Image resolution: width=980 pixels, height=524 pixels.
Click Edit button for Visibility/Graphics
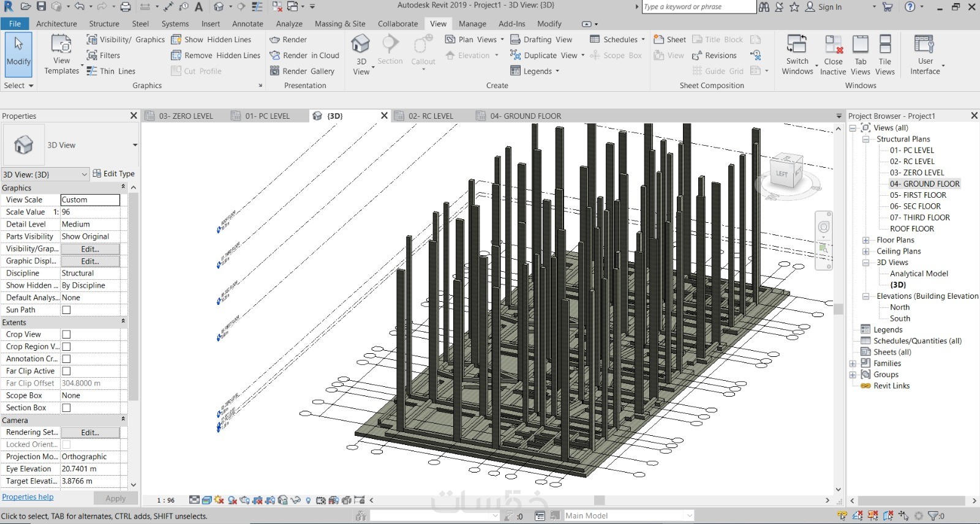90,249
